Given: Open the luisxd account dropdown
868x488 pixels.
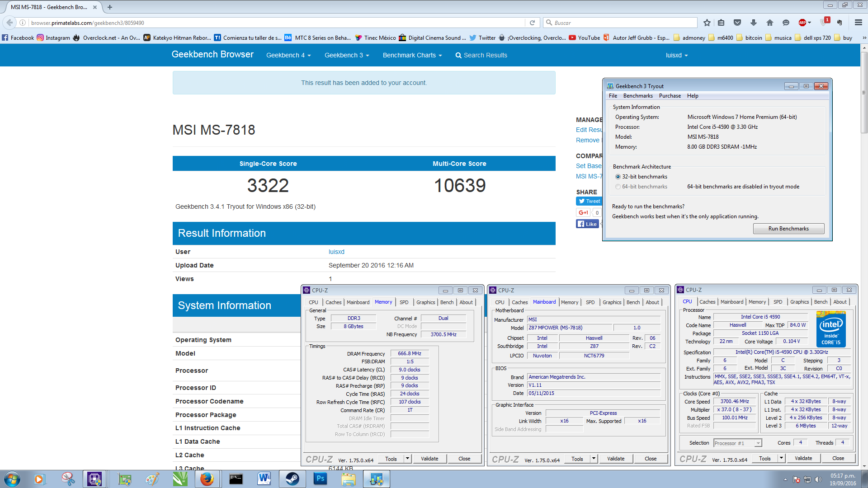Looking at the screenshot, I should (677, 55).
